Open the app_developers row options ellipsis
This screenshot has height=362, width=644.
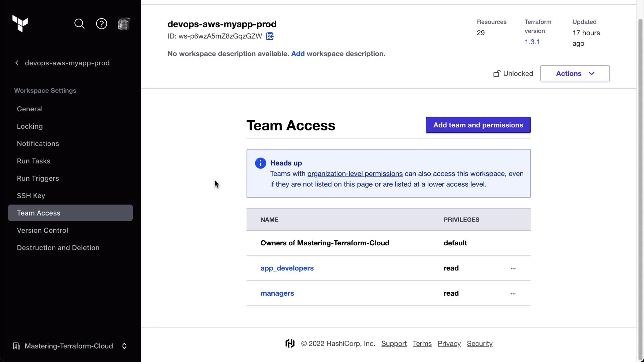click(513, 268)
